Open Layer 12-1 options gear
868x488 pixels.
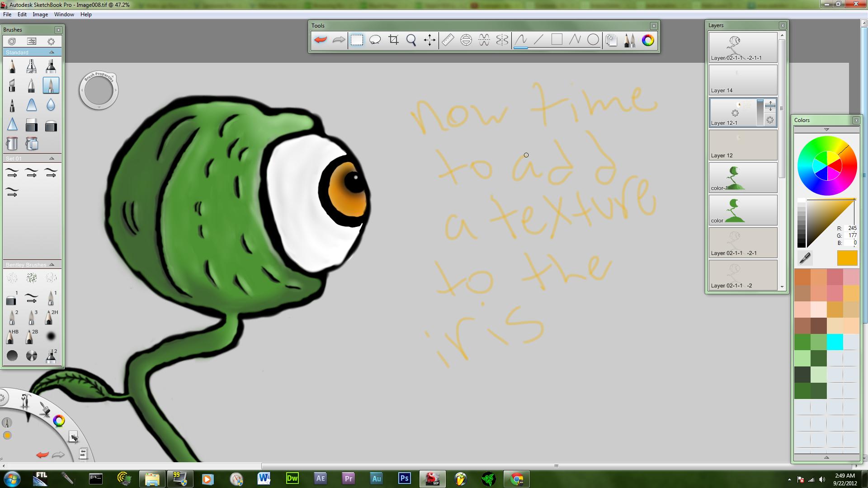tap(770, 120)
